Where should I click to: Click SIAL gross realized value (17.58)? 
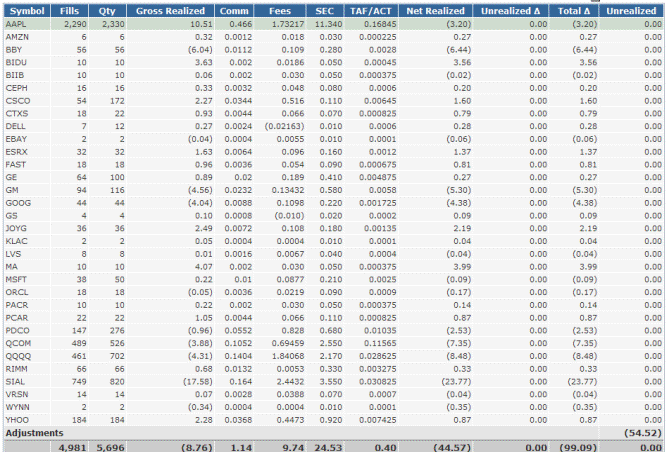pyautogui.click(x=198, y=382)
